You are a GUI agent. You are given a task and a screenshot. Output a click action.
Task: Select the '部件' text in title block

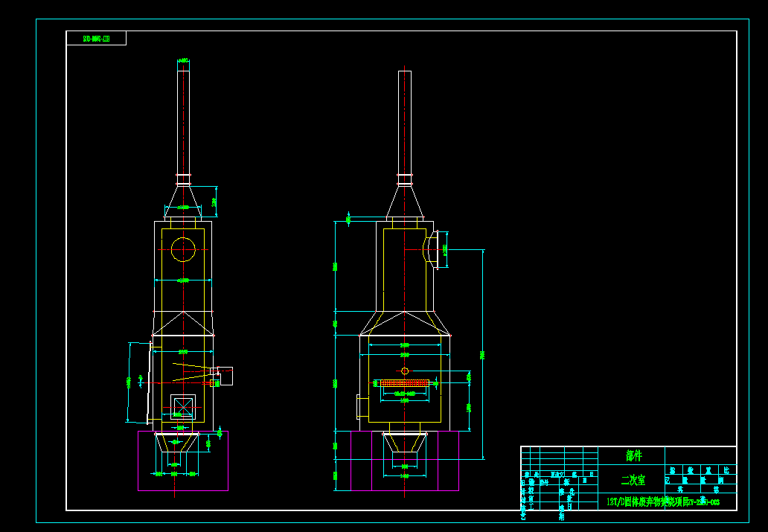[633, 456]
